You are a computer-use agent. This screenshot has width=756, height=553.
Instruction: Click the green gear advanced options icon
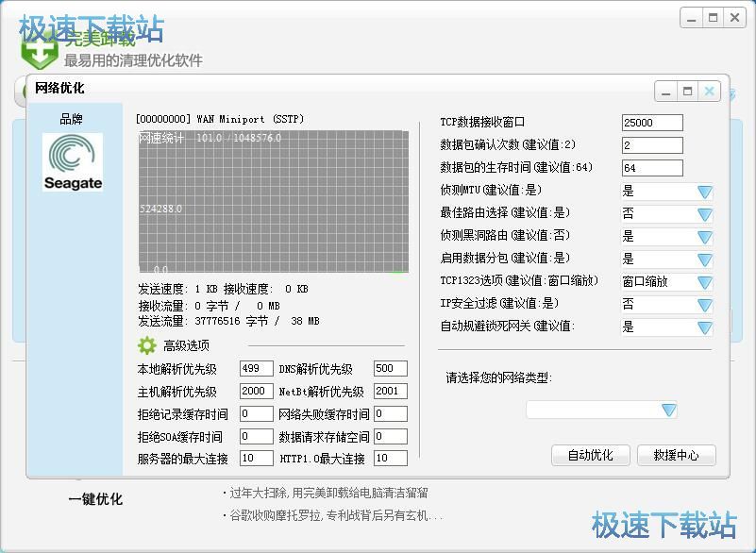147,345
